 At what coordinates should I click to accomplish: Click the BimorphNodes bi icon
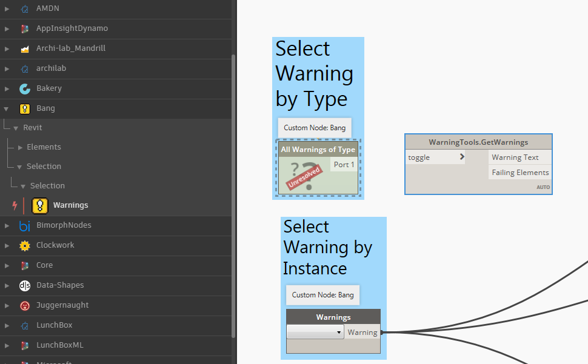click(x=25, y=225)
